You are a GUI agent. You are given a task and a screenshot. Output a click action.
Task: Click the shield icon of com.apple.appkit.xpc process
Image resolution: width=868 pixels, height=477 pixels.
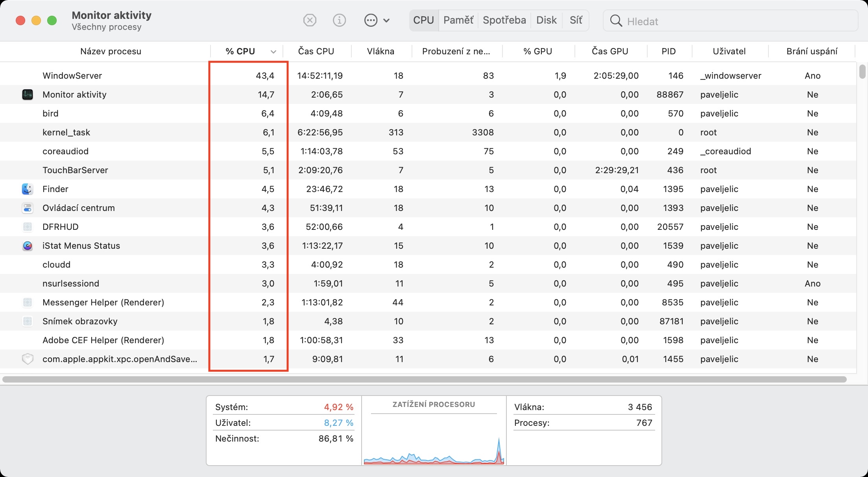point(28,359)
